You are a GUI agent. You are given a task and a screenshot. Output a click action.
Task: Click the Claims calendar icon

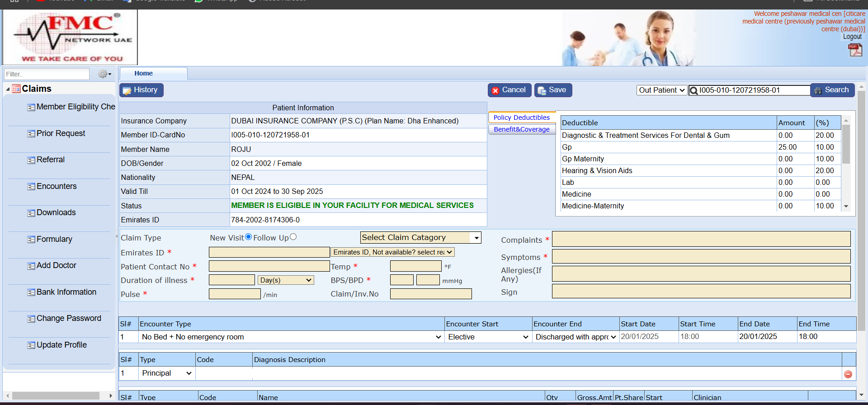[x=16, y=89]
